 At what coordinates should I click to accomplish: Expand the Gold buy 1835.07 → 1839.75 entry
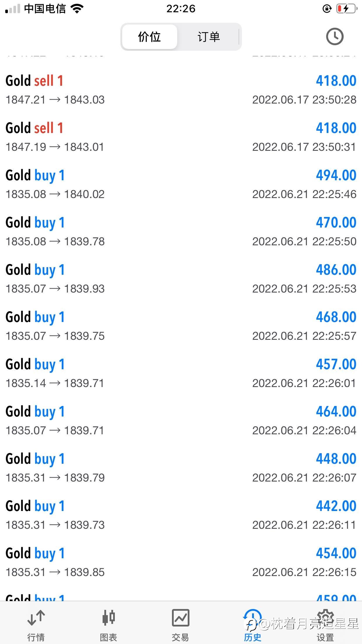pyautogui.click(x=181, y=326)
